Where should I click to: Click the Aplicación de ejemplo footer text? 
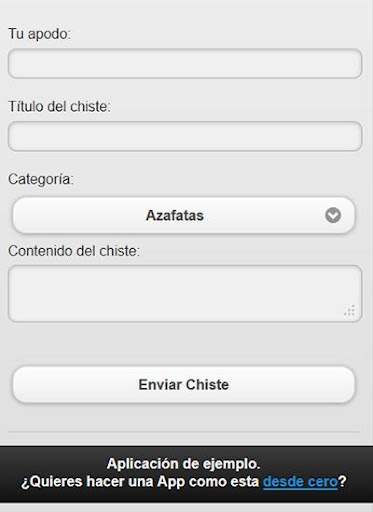(x=183, y=464)
